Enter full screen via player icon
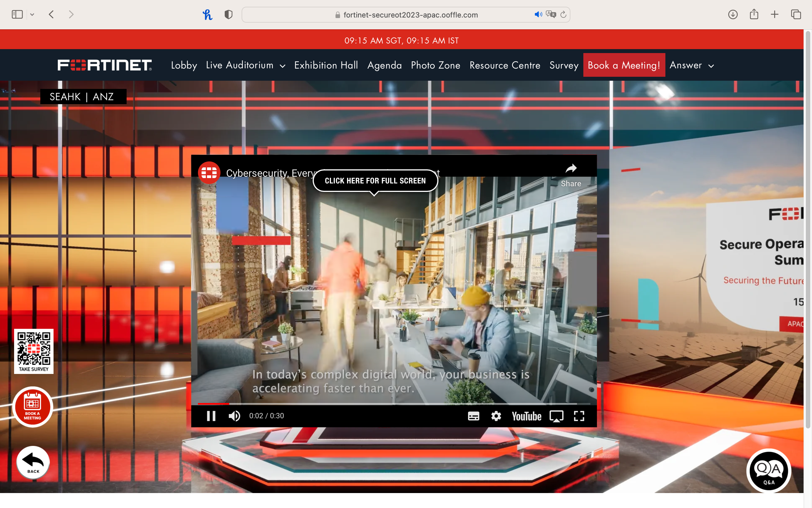Screen dimensions: 812x508 tap(579, 416)
